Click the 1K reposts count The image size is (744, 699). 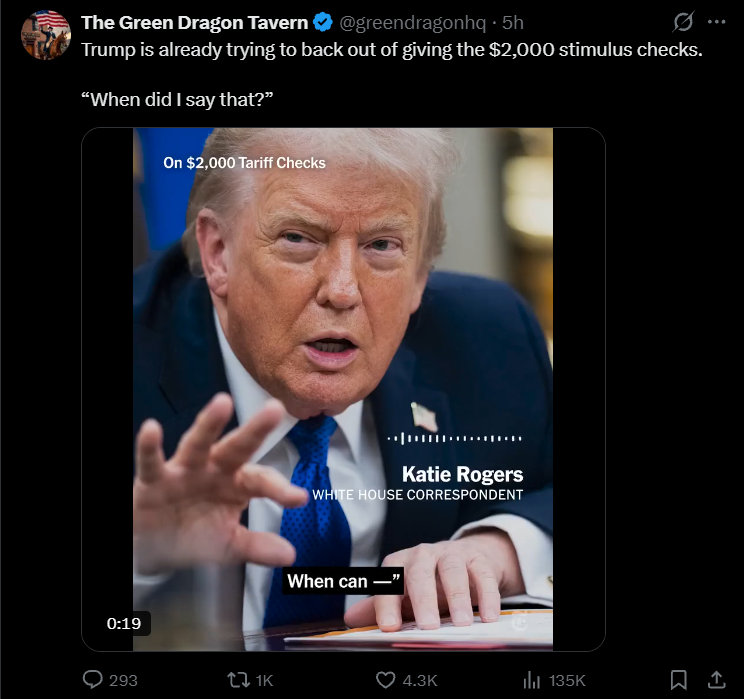click(x=264, y=680)
